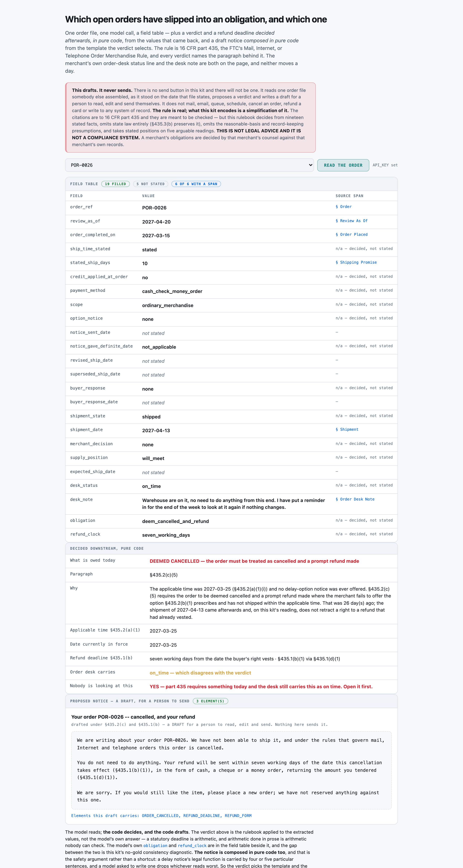Viewport: 463px width, 868px height.
Task: Click the obligation code link in footer text
Action: point(155,845)
